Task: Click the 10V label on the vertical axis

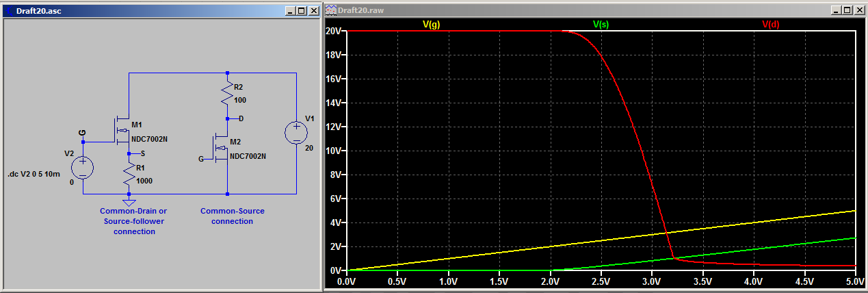Action: (x=334, y=151)
